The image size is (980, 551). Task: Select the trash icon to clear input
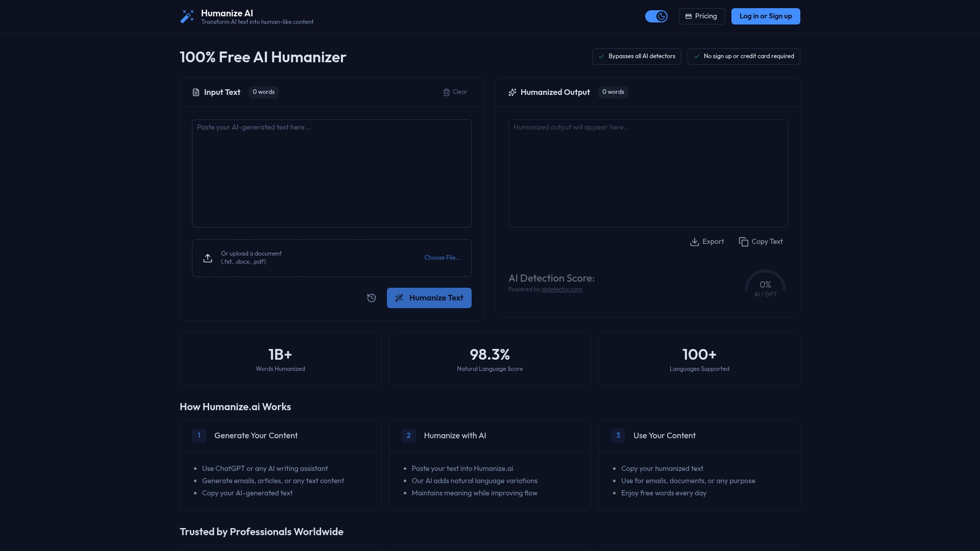point(446,92)
